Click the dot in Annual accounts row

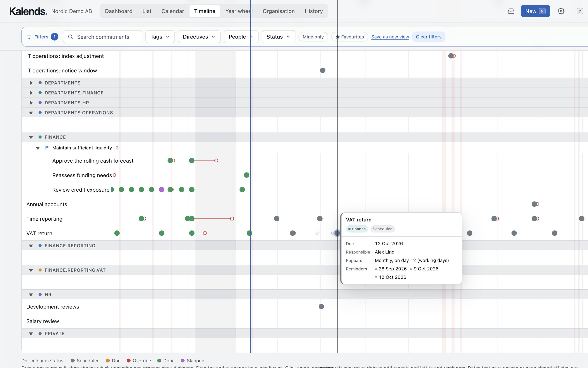pos(534,204)
